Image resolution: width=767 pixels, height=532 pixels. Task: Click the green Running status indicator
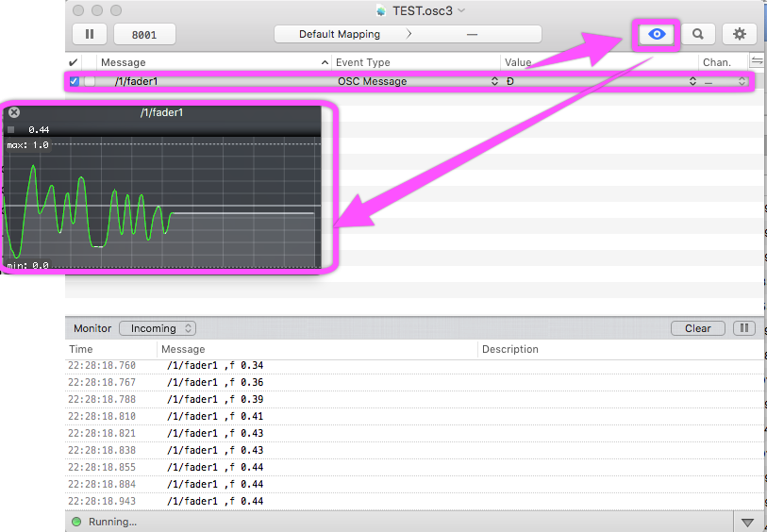click(76, 522)
